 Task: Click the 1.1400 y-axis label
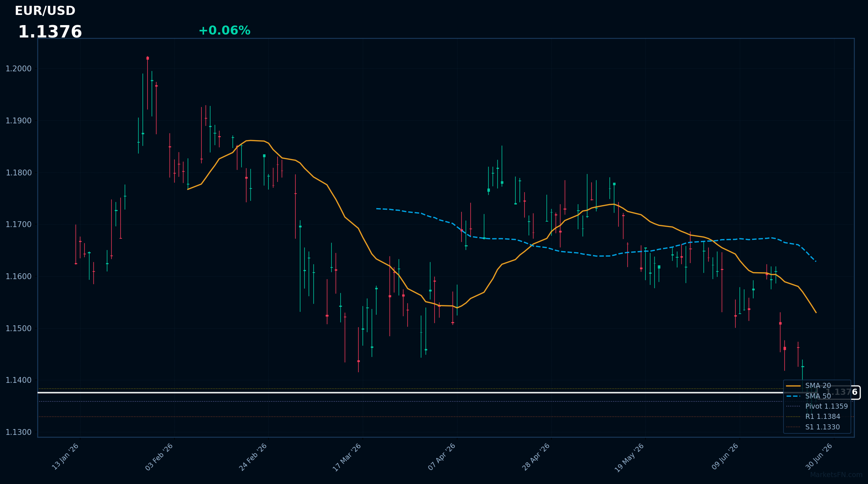19,380
